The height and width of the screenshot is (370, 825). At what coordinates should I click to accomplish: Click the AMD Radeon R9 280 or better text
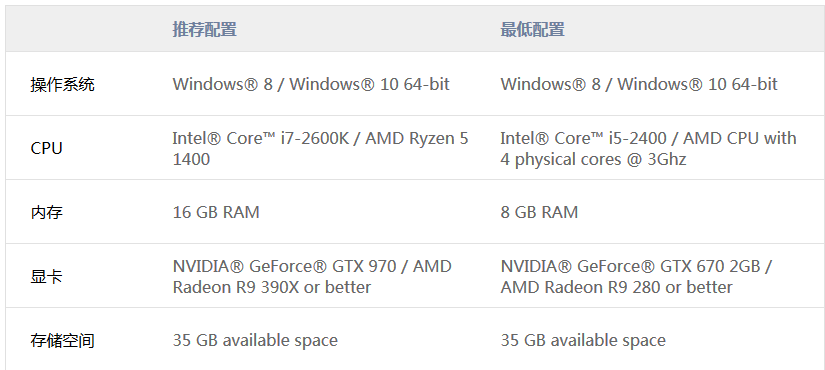point(616,287)
